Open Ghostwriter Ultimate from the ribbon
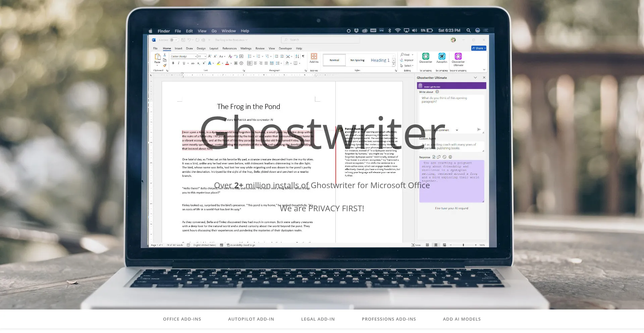Viewport: 644px width, 333px height. (x=458, y=59)
